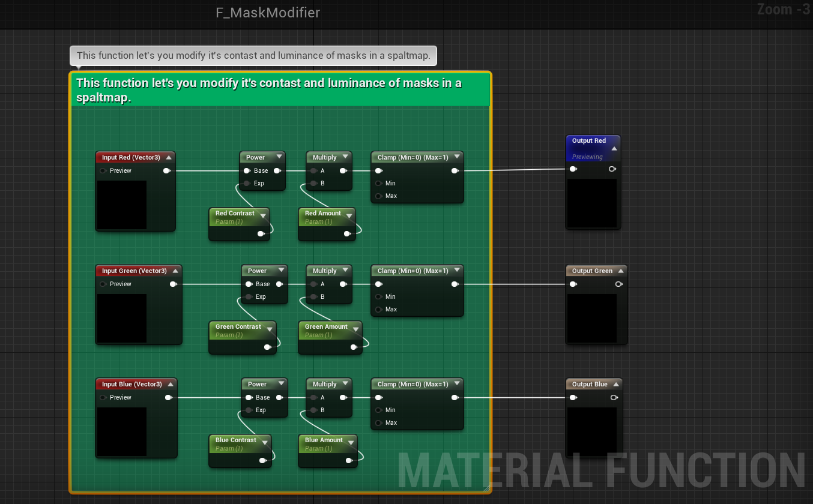
Task: Grab the comment box bottom-right corner handle
Action: [x=486, y=488]
